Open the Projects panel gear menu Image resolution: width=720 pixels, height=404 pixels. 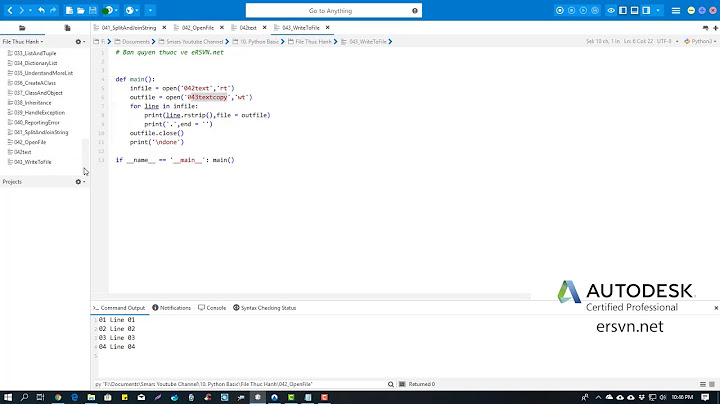coord(80,182)
